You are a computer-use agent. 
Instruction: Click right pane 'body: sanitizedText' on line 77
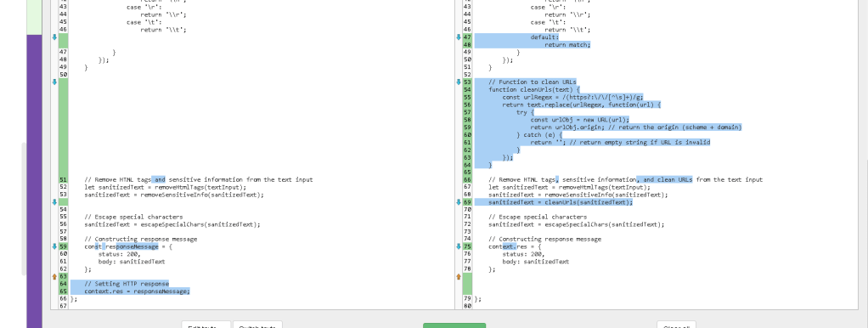tap(535, 262)
